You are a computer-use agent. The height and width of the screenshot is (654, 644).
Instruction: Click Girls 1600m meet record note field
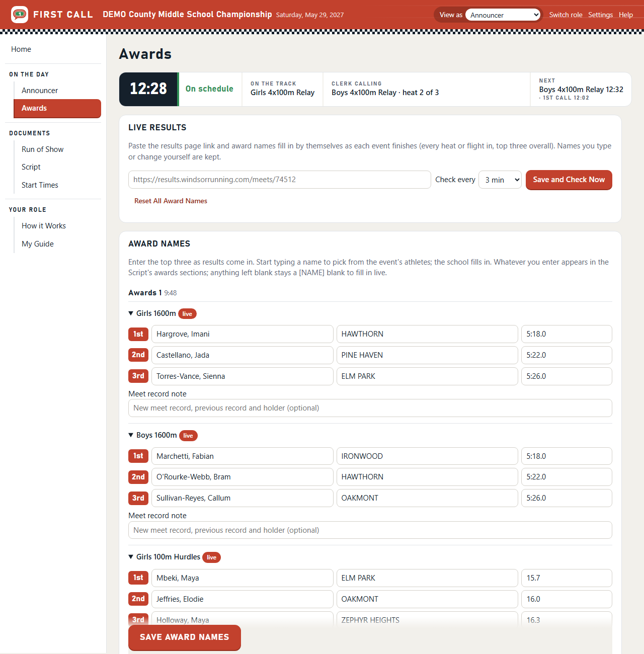point(370,408)
